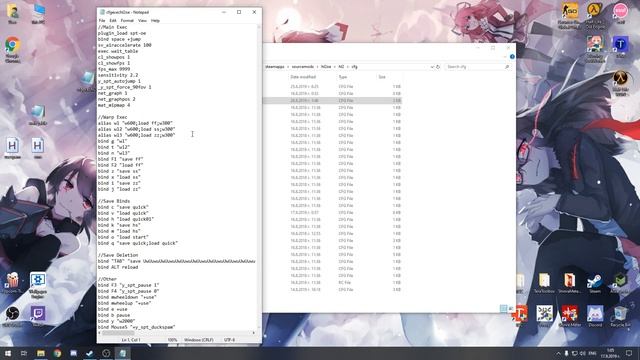
Task: Open the orange Half-Life lambda desktop shortcut
Action: (x=595, y=11)
